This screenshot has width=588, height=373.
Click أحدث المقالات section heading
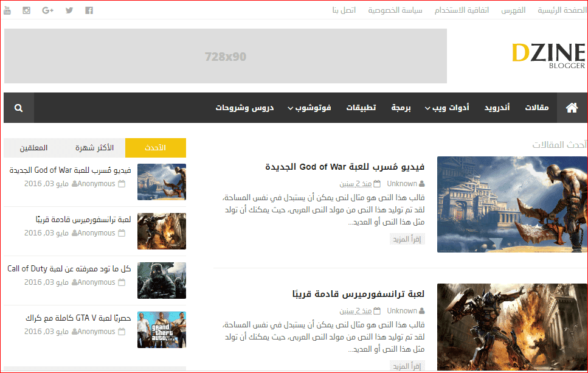559,145
